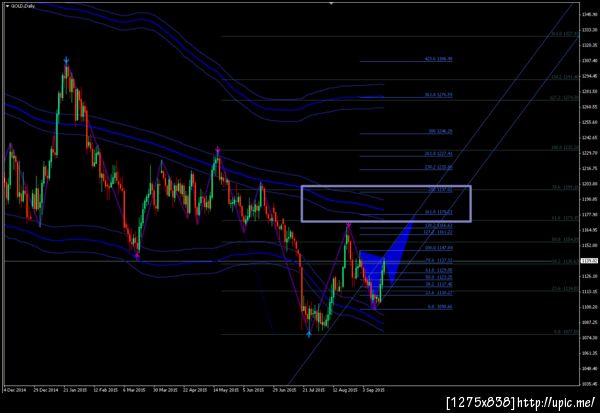This screenshot has width=600, height=413.
Task: Click the 1152.00 price axis value
Action: [x=589, y=245]
